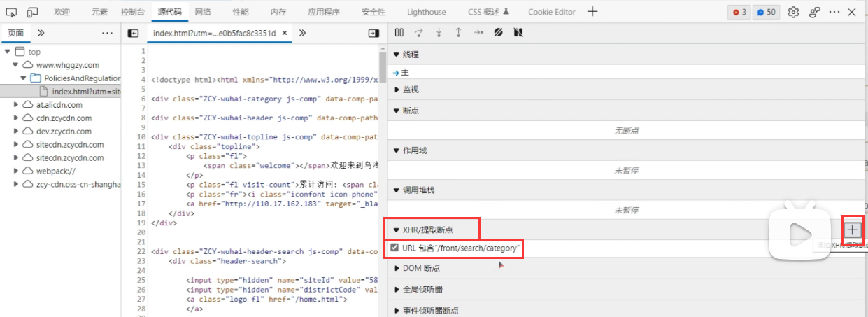Viewport: 868px width, 317px height.
Task: Click the 3 errors counter button
Action: pyautogui.click(x=738, y=12)
